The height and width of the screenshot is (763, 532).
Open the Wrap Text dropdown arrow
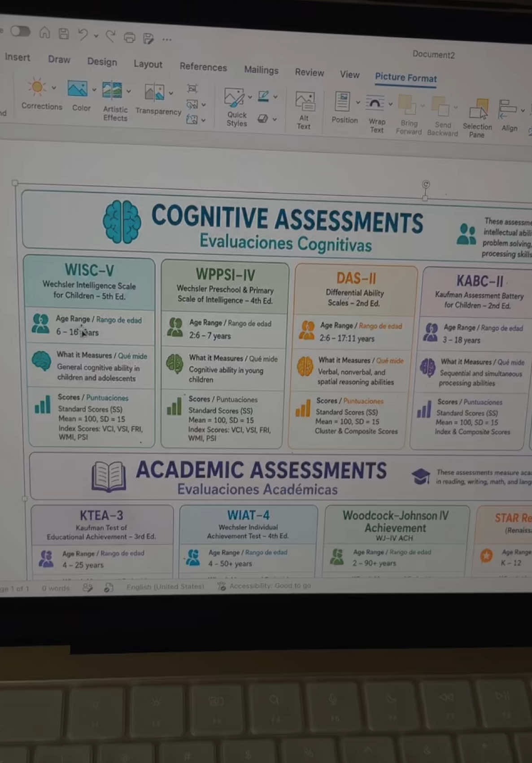pos(390,104)
